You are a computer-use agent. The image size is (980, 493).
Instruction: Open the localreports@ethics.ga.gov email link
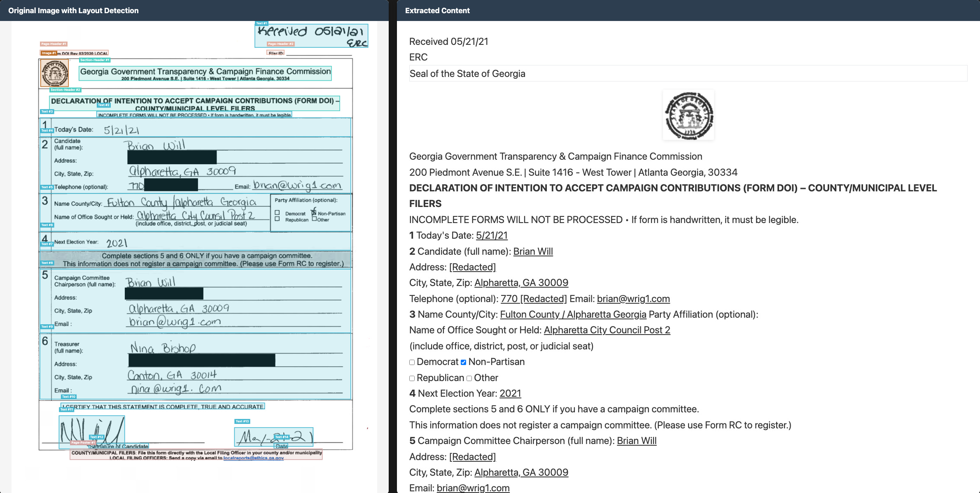point(253,458)
